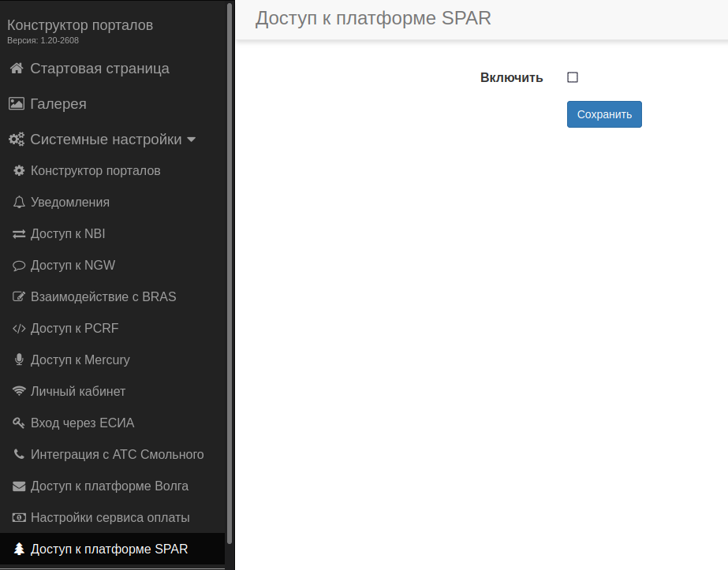Image resolution: width=728 pixels, height=570 pixels.
Task: Click the speech bubble icon beside Доступ к NGW
Action: pyautogui.click(x=19, y=266)
